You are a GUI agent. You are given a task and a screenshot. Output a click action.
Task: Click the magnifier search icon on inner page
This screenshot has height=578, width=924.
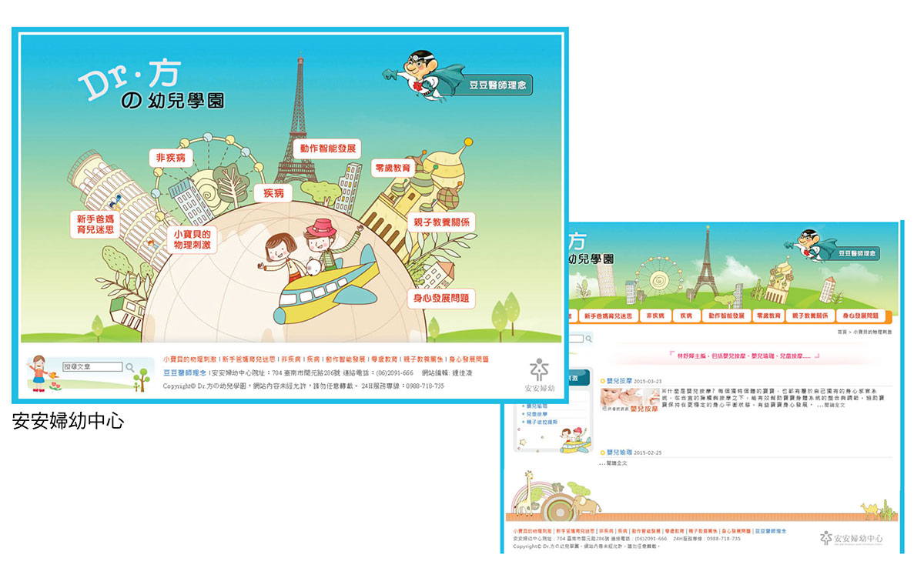(x=588, y=339)
